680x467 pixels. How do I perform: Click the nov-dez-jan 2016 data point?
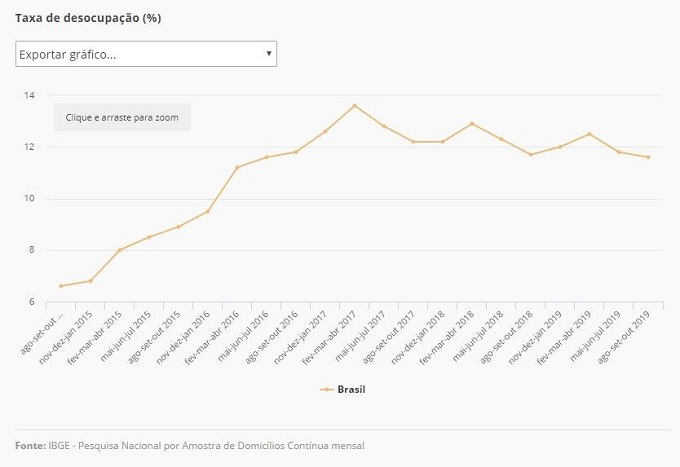click(208, 211)
